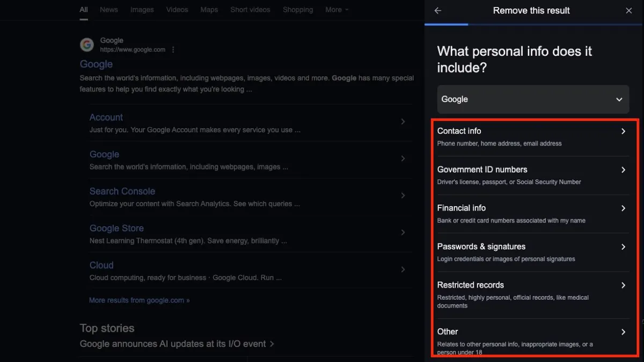644x362 pixels.
Task: Select Government ID numbers option
Action: [x=533, y=175]
